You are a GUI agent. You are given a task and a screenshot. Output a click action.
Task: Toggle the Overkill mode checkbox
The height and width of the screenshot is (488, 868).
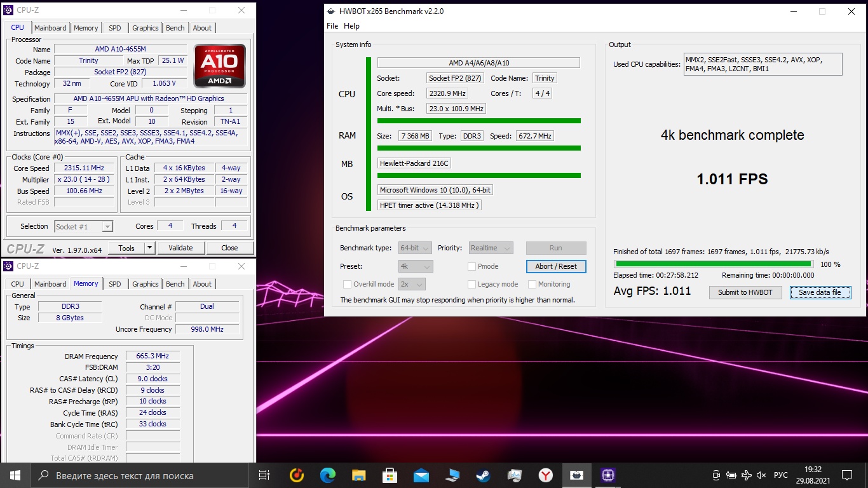click(347, 284)
